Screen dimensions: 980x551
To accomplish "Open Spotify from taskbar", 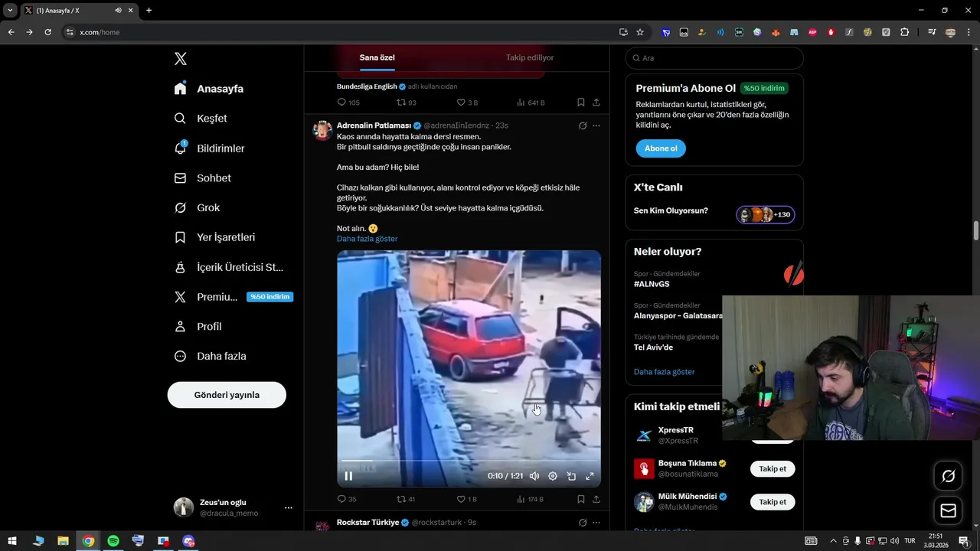I will coord(113,541).
